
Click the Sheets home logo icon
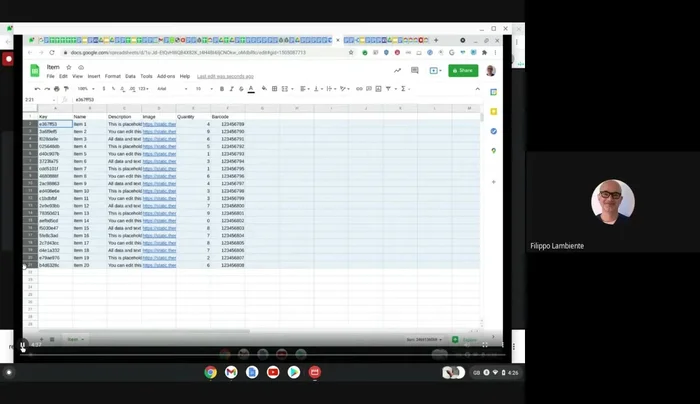tap(35, 71)
